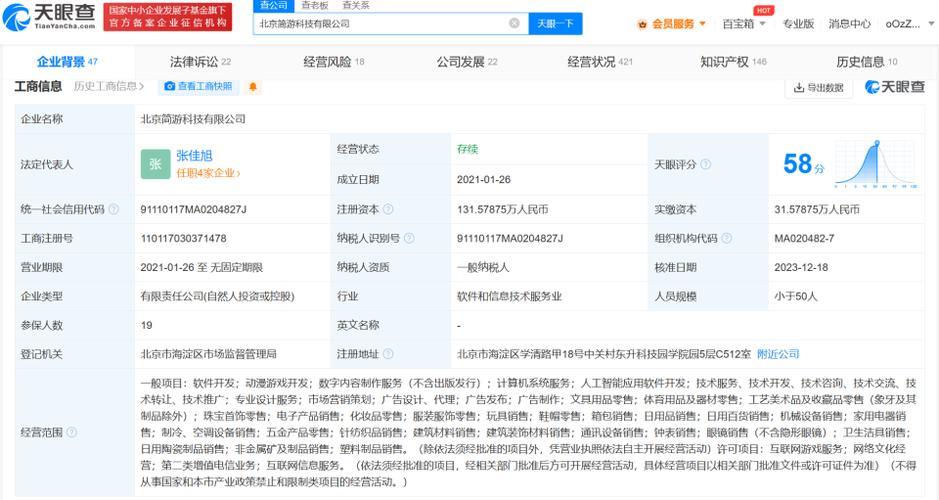Select the 企业背景 tab
The height and width of the screenshot is (500, 939).
[x=67, y=62]
